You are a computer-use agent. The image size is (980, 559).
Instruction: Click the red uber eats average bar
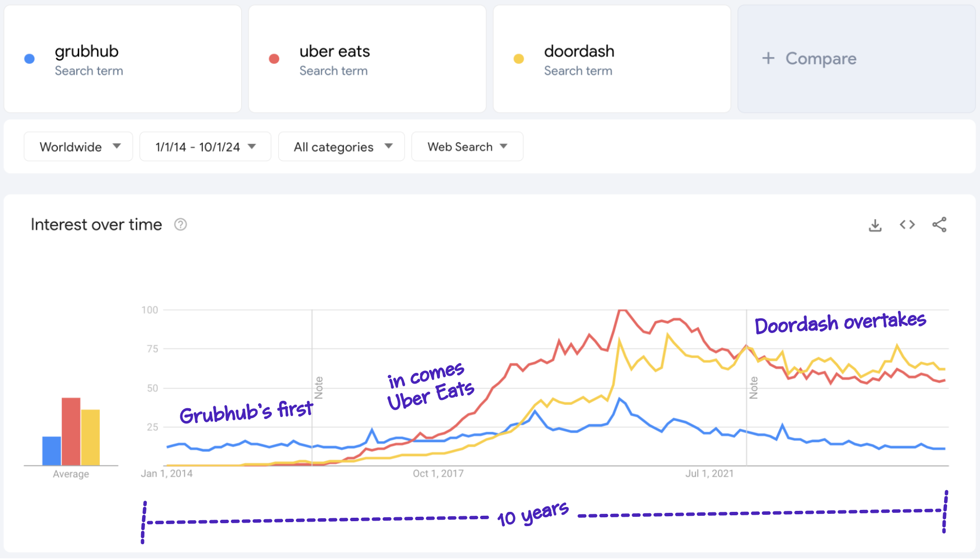point(71,431)
